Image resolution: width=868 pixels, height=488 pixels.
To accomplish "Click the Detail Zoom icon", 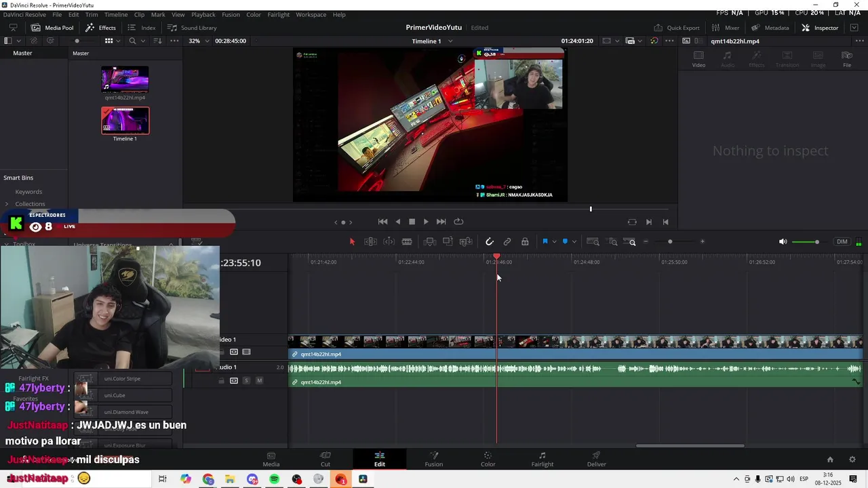I will coord(612,242).
